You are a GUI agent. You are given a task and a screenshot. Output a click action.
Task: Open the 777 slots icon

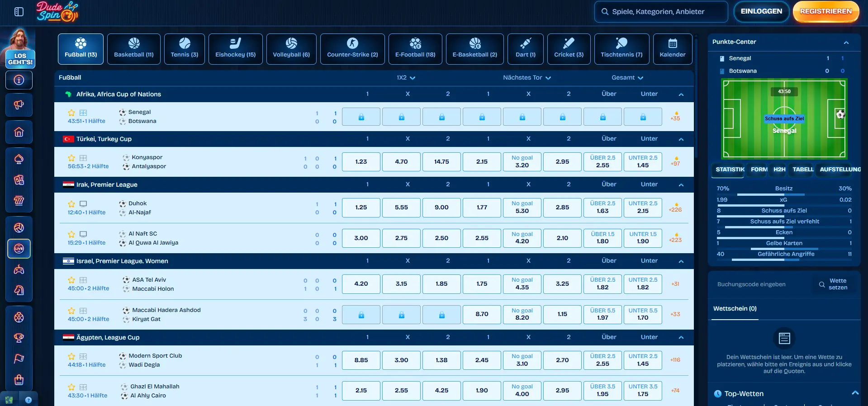click(x=19, y=200)
